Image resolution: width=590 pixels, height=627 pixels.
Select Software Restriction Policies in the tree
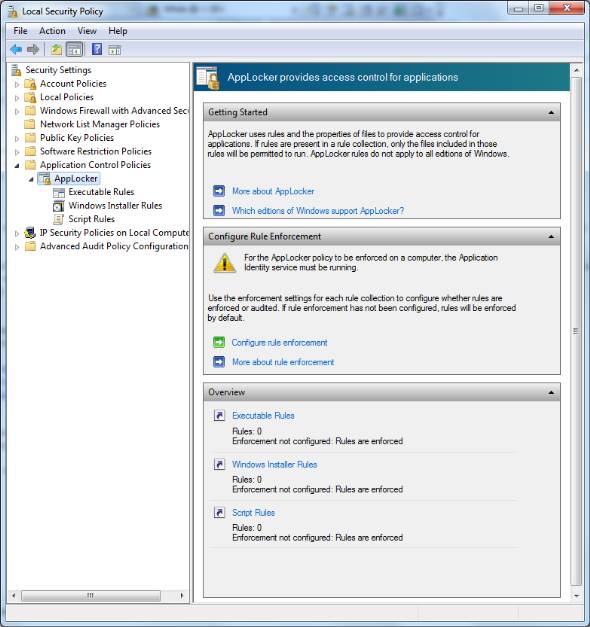[96, 151]
